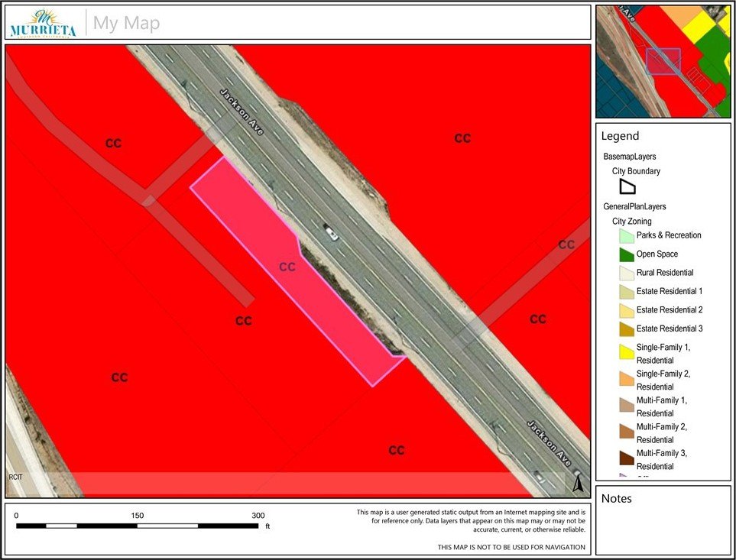Click the Multi-Family 2 swatch

point(627,432)
